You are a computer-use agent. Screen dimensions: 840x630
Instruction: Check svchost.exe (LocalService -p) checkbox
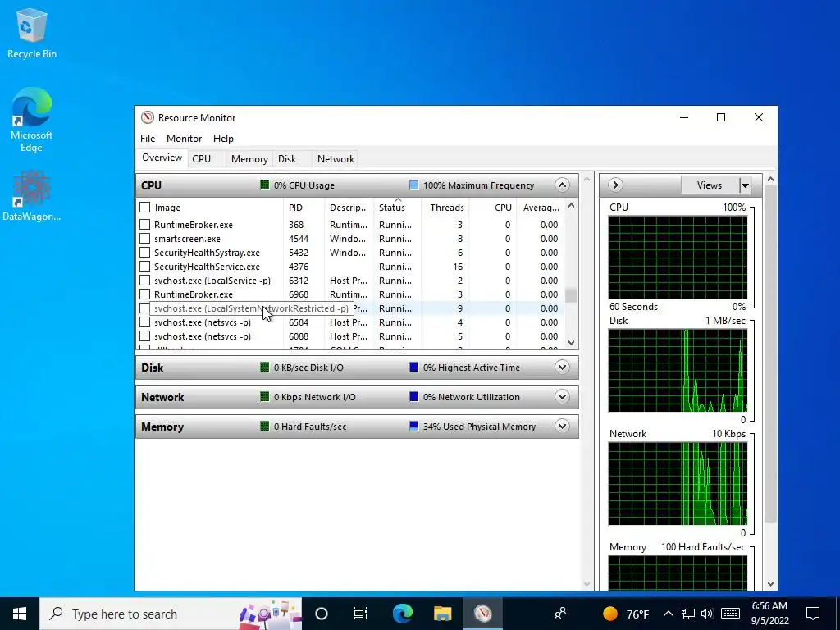144,281
